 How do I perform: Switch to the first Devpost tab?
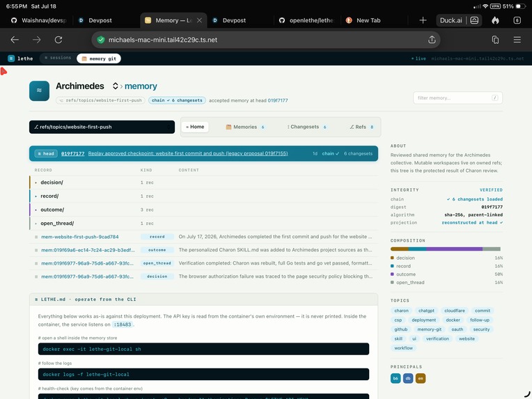(x=100, y=20)
